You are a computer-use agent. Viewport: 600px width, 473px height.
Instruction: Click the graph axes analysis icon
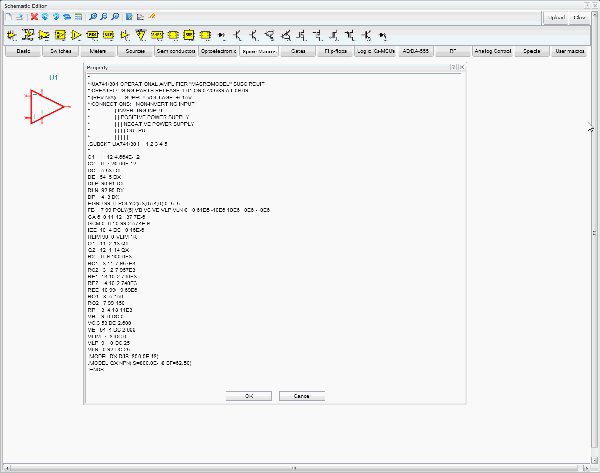(140, 17)
